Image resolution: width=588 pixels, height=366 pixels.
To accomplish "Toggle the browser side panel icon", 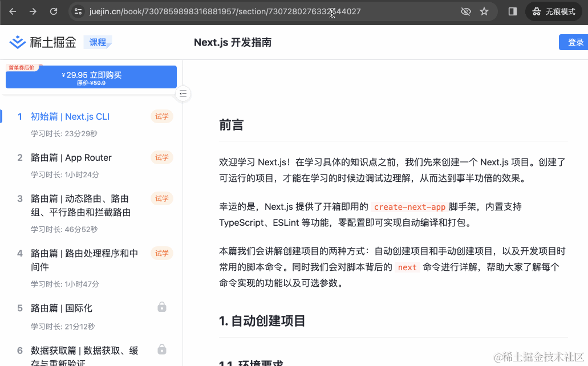I will coord(513,11).
